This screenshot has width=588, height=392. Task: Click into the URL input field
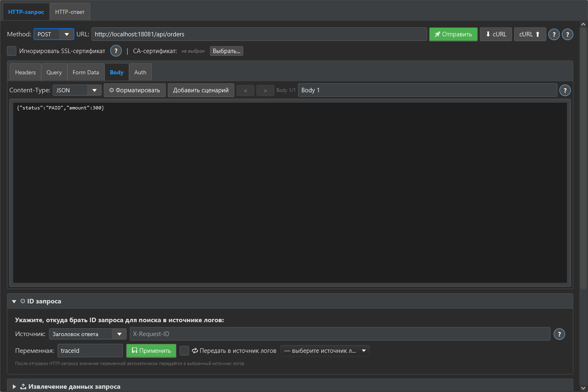pos(259,34)
